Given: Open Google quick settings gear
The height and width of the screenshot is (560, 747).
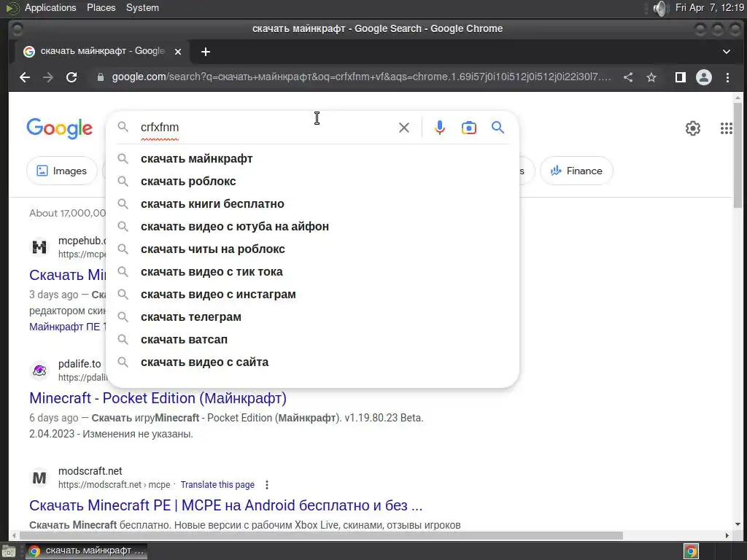Looking at the screenshot, I should click(x=693, y=128).
